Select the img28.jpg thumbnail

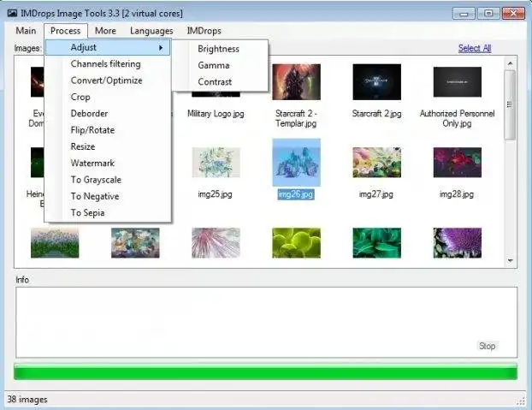click(458, 163)
